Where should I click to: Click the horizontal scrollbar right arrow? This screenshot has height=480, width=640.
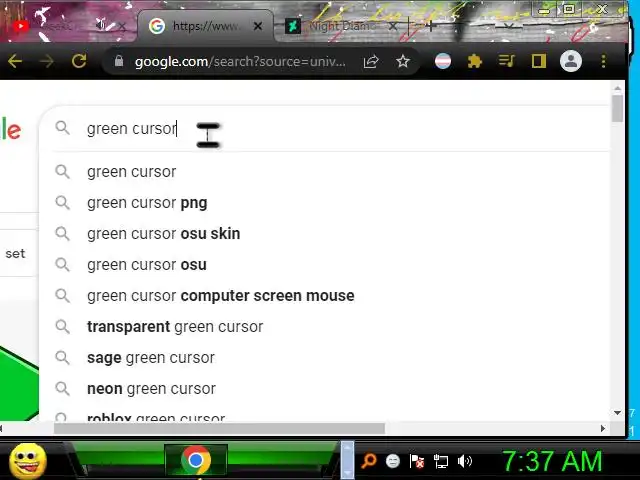coord(603,428)
